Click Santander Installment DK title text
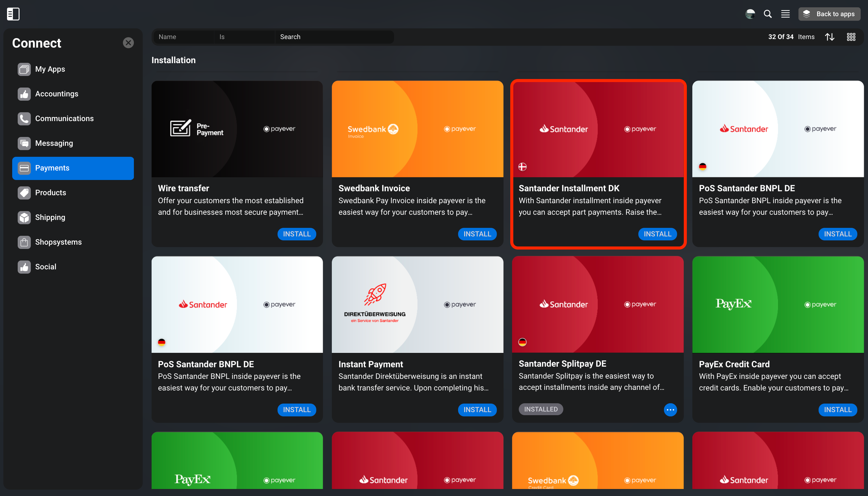Screen dimensions: 868x496 [x=569, y=188]
